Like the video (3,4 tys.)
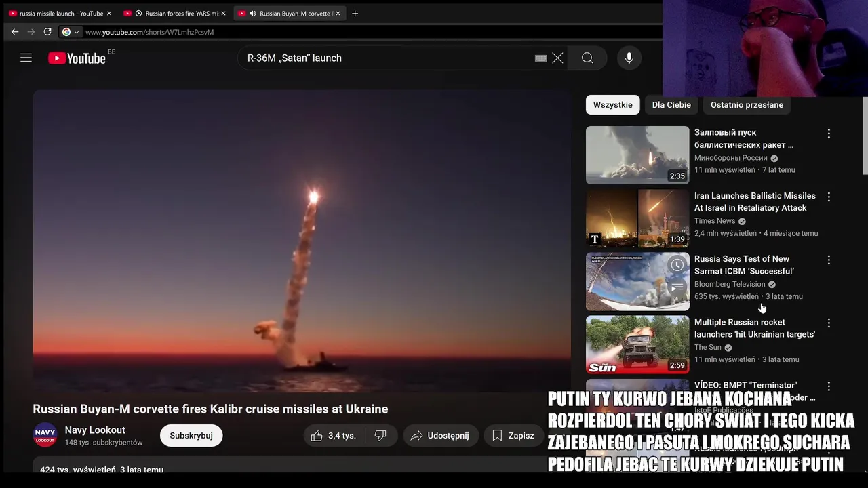This screenshot has width=868, height=488. pos(334,436)
